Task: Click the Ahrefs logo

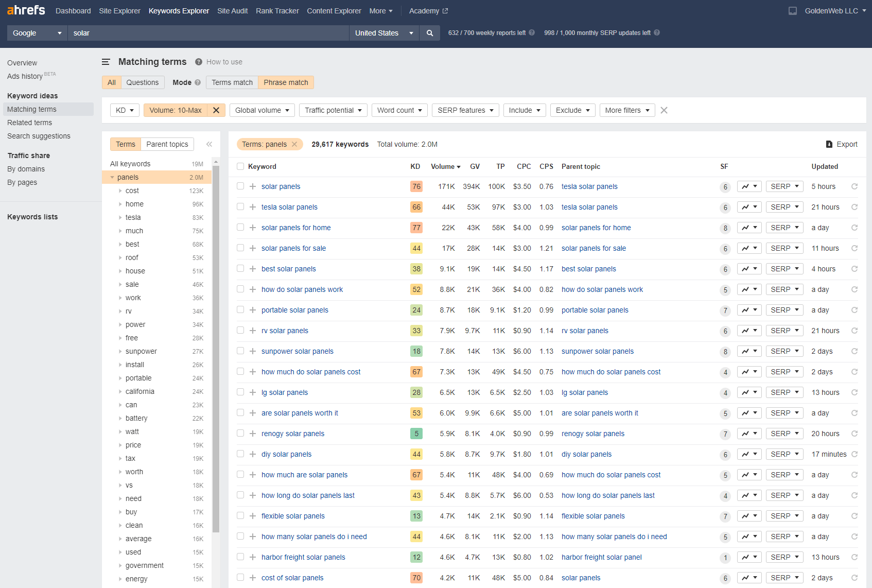Action: point(26,10)
